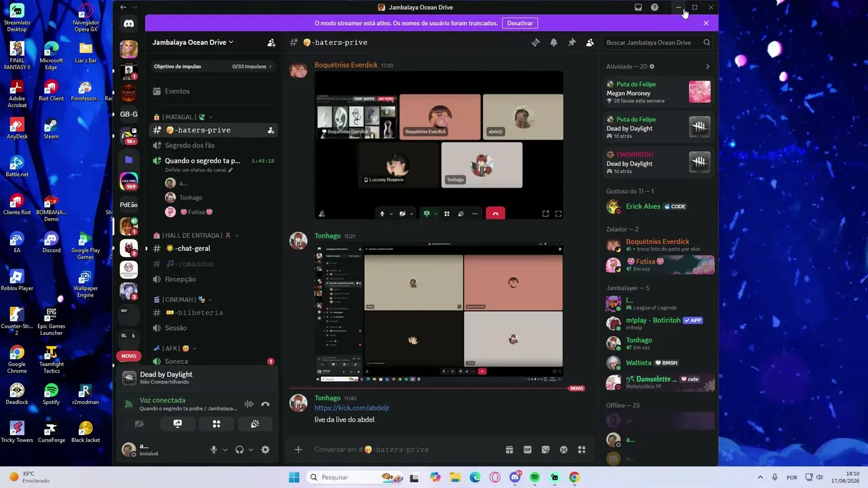This screenshot has height=488, width=868.
Task: Expand the Atividade panel arrow
Action: (x=707, y=66)
